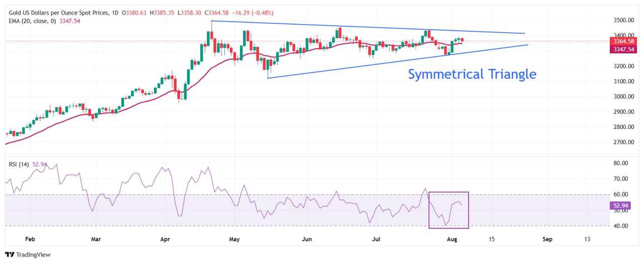This screenshot has height=263, width=644.
Task: Click the EMA (20, close, 0) indicator label
Action: [33, 21]
